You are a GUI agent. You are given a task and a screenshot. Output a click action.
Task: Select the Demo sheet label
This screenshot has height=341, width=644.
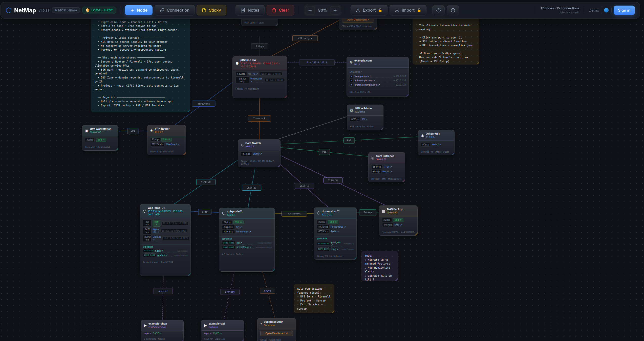coord(594,10)
